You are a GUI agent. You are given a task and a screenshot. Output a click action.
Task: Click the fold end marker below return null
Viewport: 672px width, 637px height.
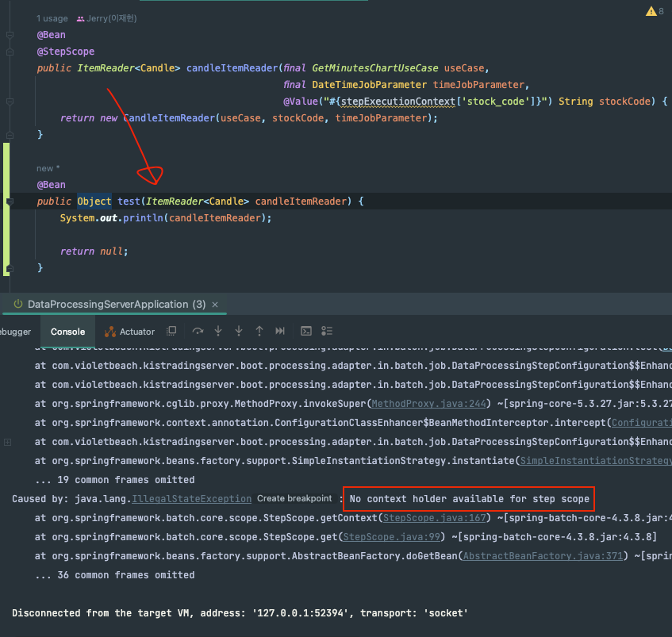10,269
